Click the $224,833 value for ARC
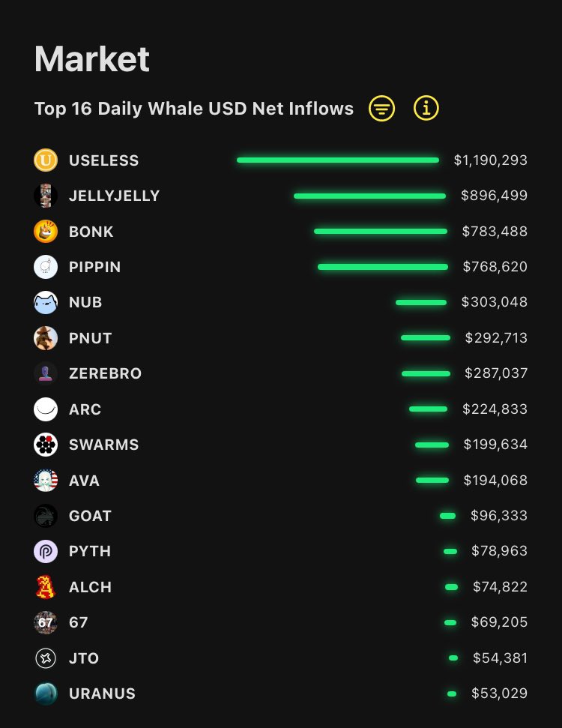The image size is (562, 728). pyautogui.click(x=495, y=409)
